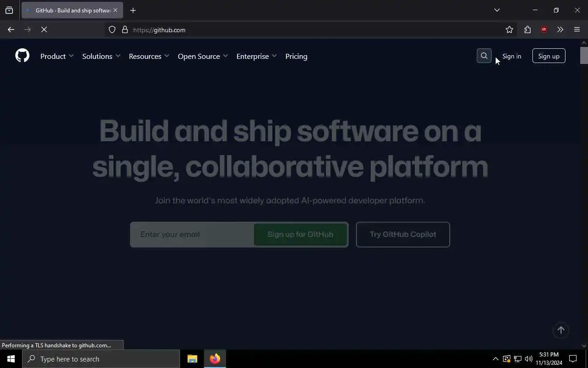Click Try GitHub Copilot button
This screenshot has width=588, height=368.
click(x=403, y=234)
